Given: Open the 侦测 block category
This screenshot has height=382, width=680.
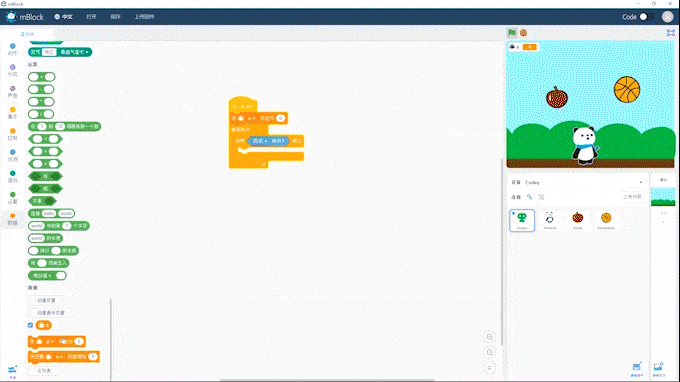Looking at the screenshot, I should point(13,155).
